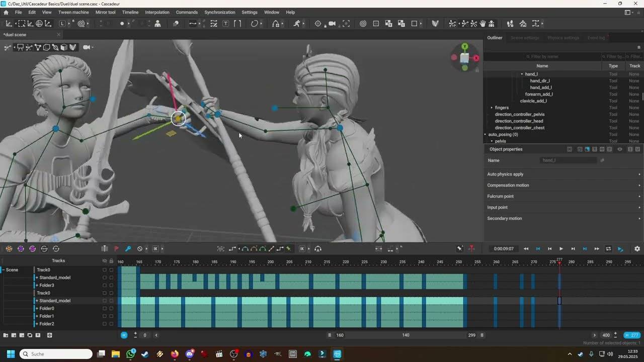The width and height of the screenshot is (644, 362).
Task: Toggle lock checkbox for Folder0 track
Action: 111,309
